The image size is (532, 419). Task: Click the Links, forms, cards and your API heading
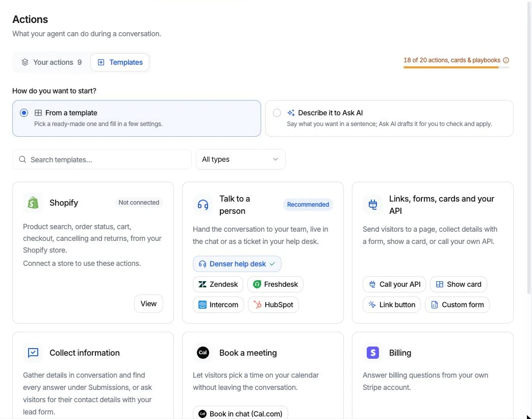click(x=441, y=205)
